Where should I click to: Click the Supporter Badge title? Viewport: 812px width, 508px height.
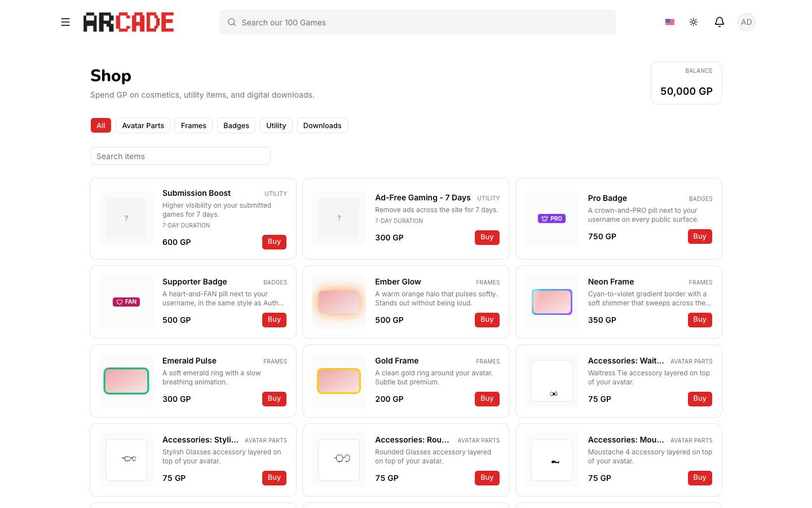click(x=195, y=282)
